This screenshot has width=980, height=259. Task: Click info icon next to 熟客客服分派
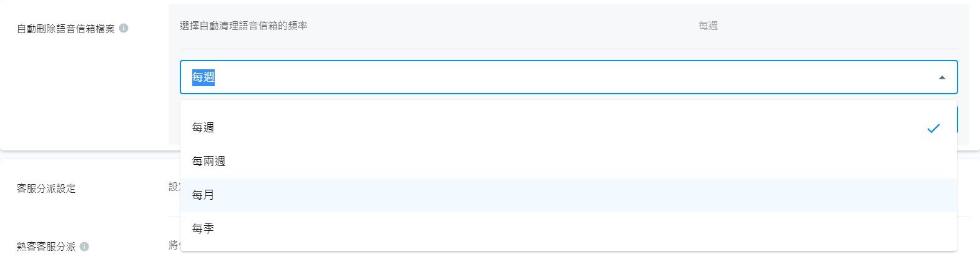pos(84,247)
